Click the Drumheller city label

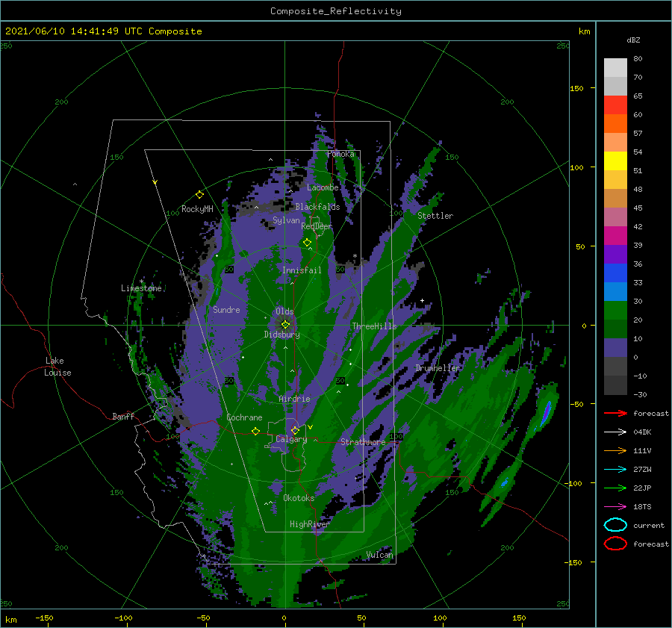tap(437, 368)
